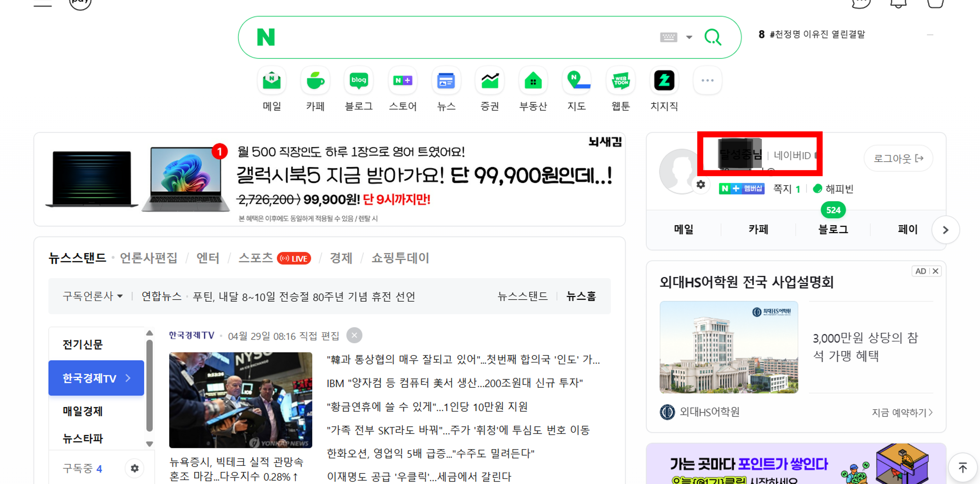
Task: Open the 지도 (Map) service icon
Action: point(576,81)
